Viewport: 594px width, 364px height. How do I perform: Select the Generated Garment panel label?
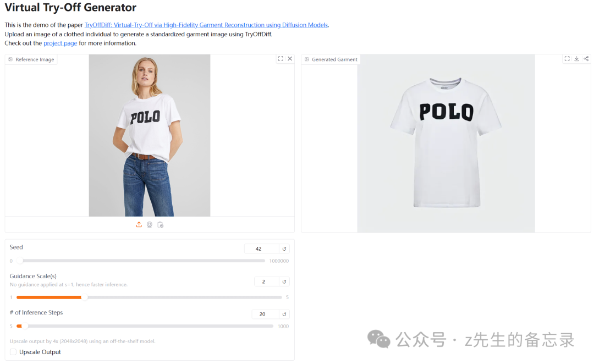tap(331, 59)
